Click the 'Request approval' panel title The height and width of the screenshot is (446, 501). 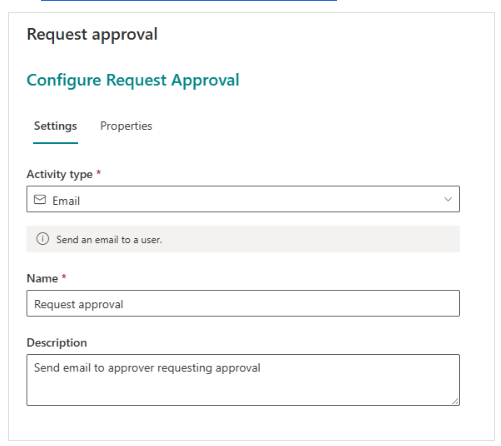[x=92, y=35]
